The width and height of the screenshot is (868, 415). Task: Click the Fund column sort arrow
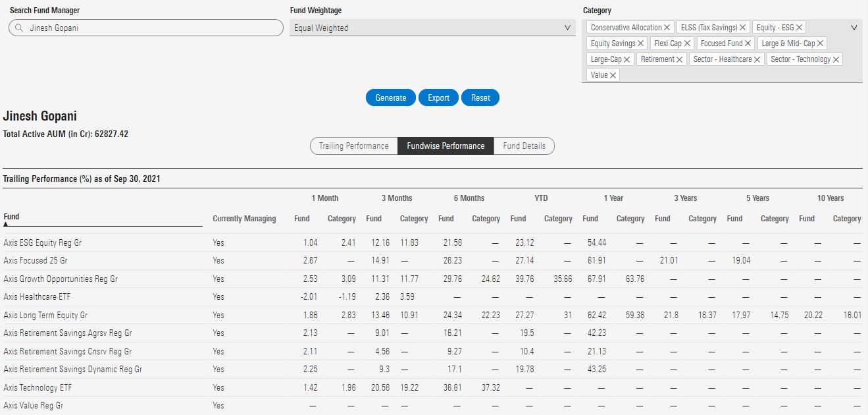tap(6, 224)
